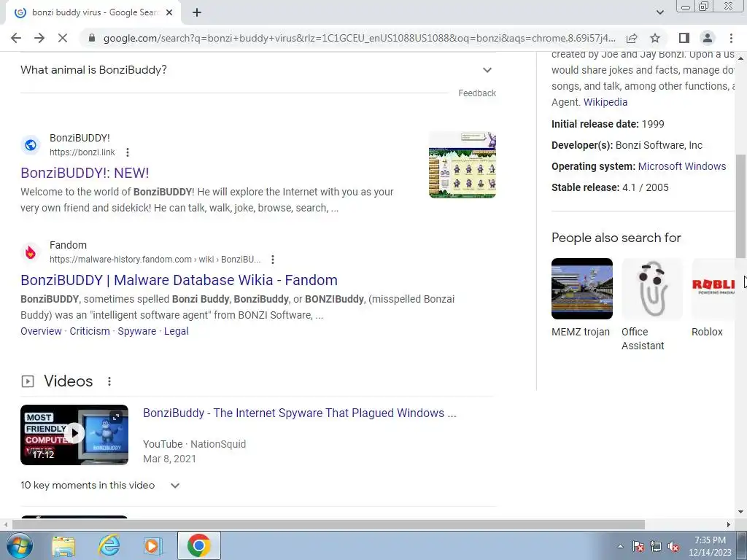Click the taskbar clock 7:35 PM
747x560 pixels.
click(710, 546)
